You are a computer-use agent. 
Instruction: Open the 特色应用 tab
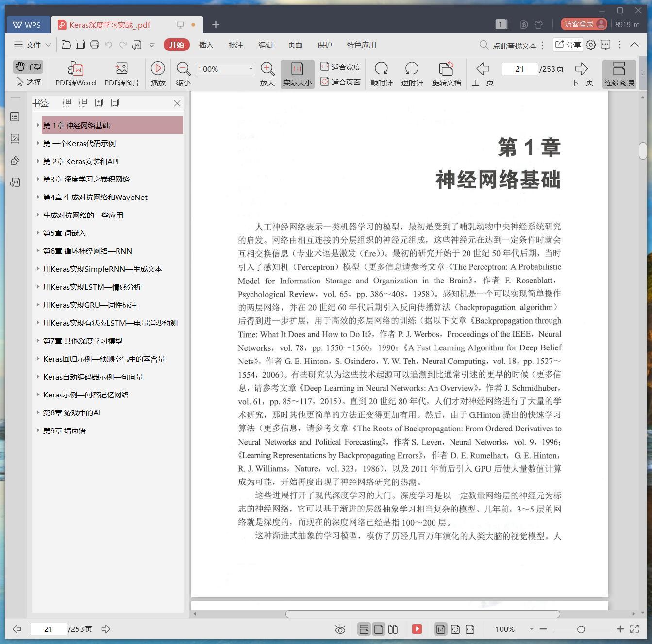[361, 45]
